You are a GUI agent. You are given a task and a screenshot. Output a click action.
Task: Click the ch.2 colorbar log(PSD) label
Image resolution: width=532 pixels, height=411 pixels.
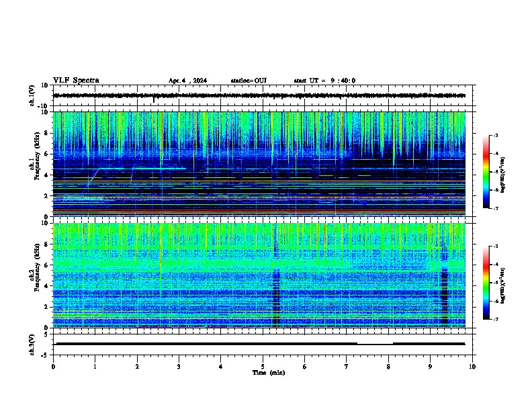coord(503,285)
